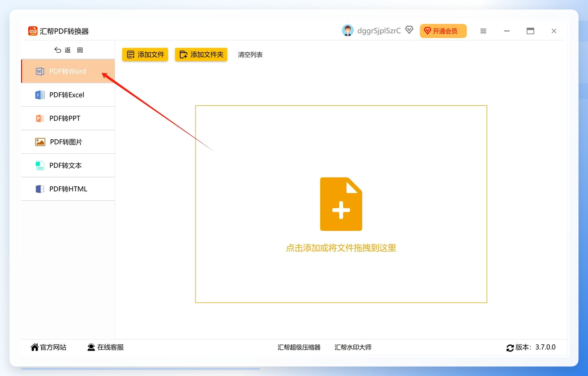The width and height of the screenshot is (588, 376).
Task: Clear the list with 清空列表
Action: point(250,54)
